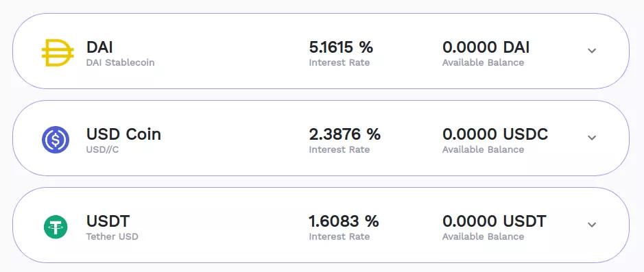This screenshot has height=272, width=644.
Task: Click the USD//C subtitle text
Action: click(102, 150)
